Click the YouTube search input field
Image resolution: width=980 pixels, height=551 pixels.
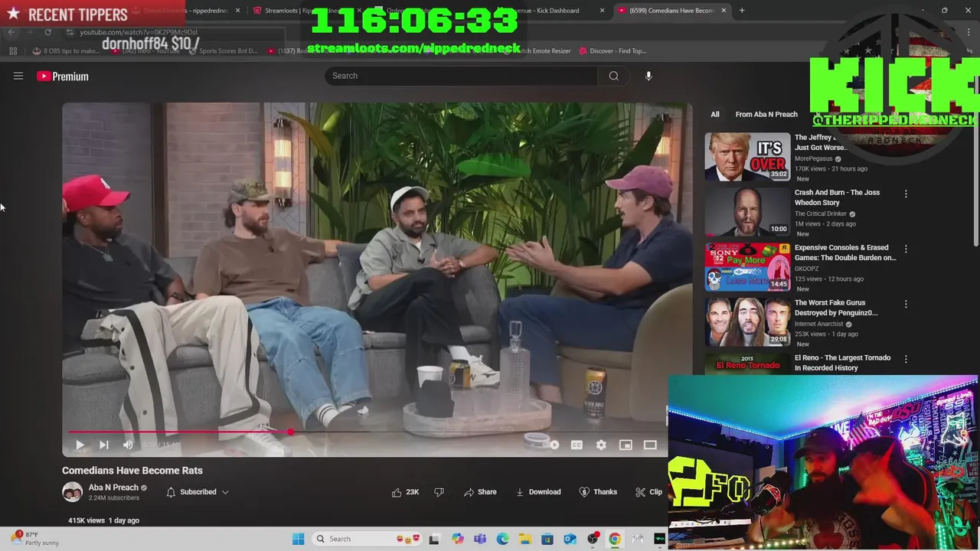click(462, 76)
